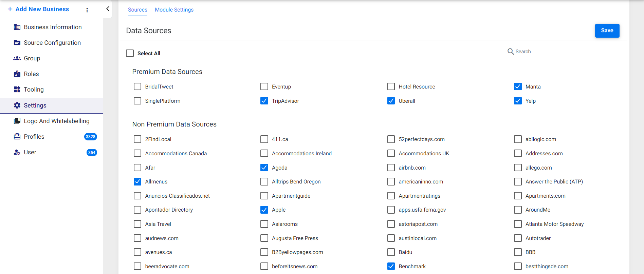Screen dimensions: 644x274
Task: Deselect the Yelp checkbox
Action: click(x=518, y=101)
